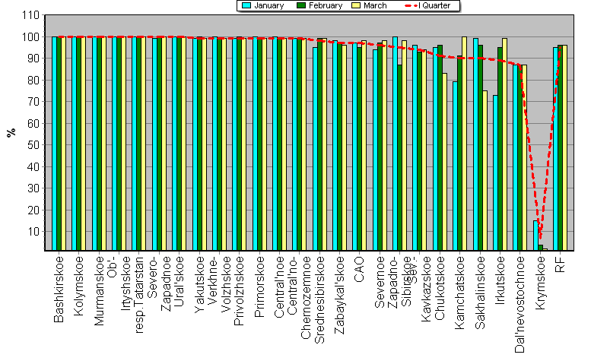
Task: Click the Privolzhskoe axis label
Action: (x=240, y=291)
